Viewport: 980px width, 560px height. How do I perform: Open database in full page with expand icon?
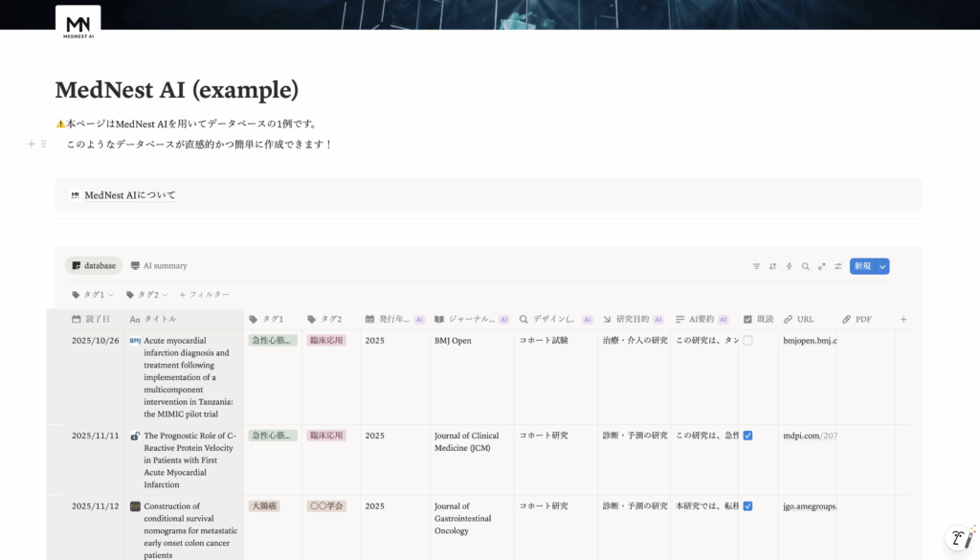pos(821,266)
